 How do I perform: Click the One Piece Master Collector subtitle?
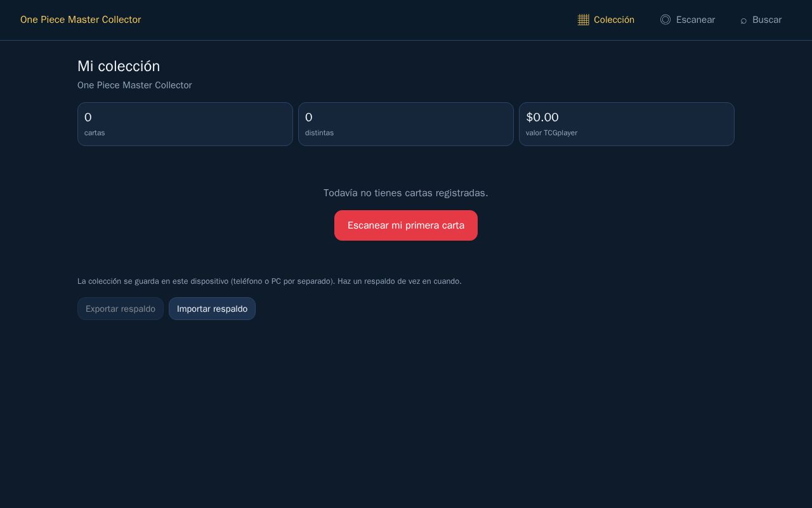134,85
